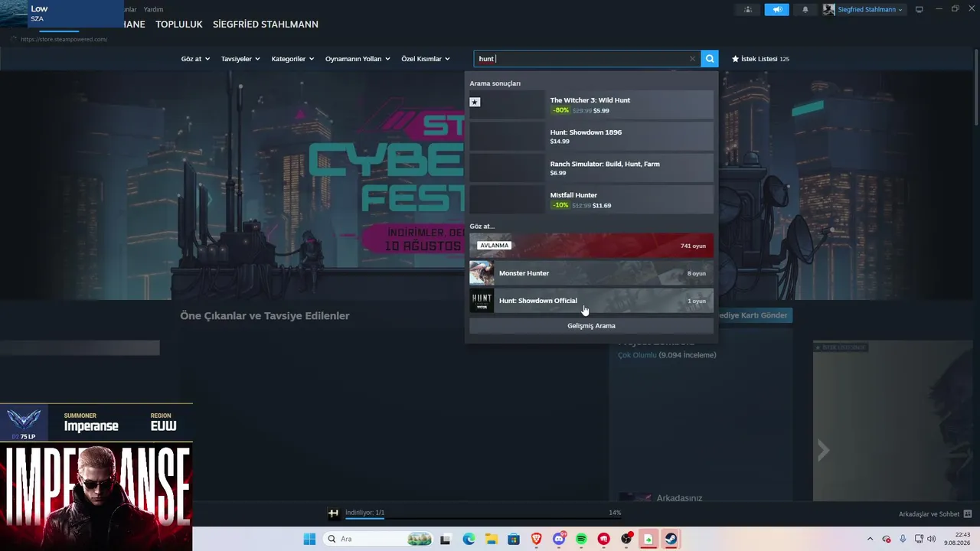Viewport: 980px width, 551px height.
Task: Show hidden system tray icons
Action: pyautogui.click(x=870, y=539)
